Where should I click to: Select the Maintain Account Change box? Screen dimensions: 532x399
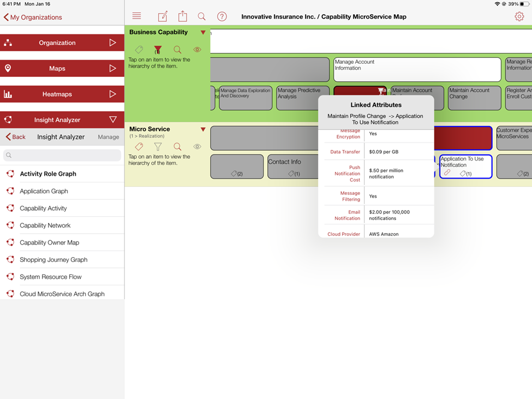474,98
